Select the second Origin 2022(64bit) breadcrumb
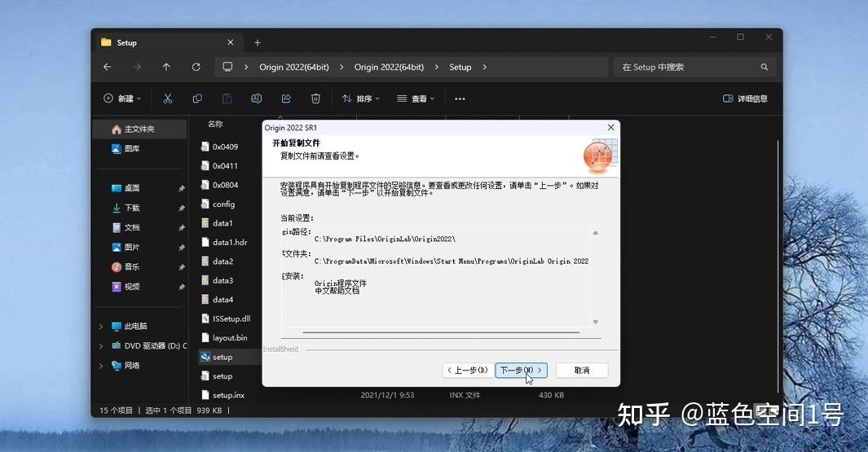 coord(389,67)
